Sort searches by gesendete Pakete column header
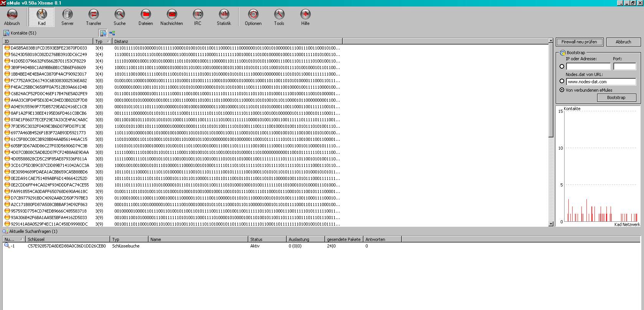The width and height of the screenshot is (644, 310). coord(344,239)
